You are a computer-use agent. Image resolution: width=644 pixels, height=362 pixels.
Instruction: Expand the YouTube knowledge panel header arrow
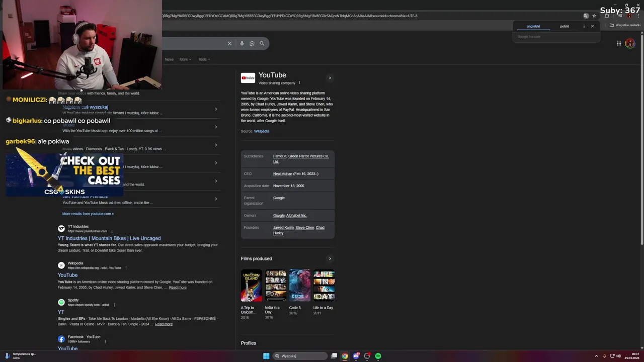[330, 78]
